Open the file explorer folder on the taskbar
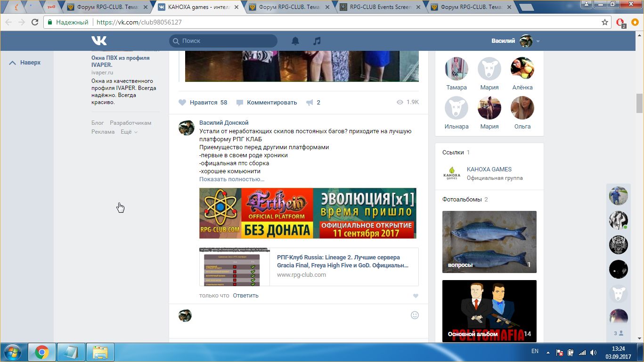The image size is (644, 362). (100, 352)
